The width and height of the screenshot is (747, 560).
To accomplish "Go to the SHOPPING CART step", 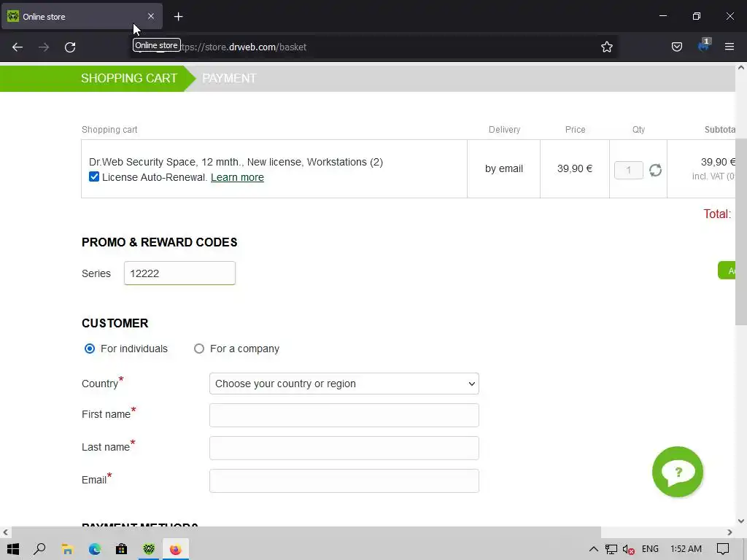I will click(x=129, y=78).
